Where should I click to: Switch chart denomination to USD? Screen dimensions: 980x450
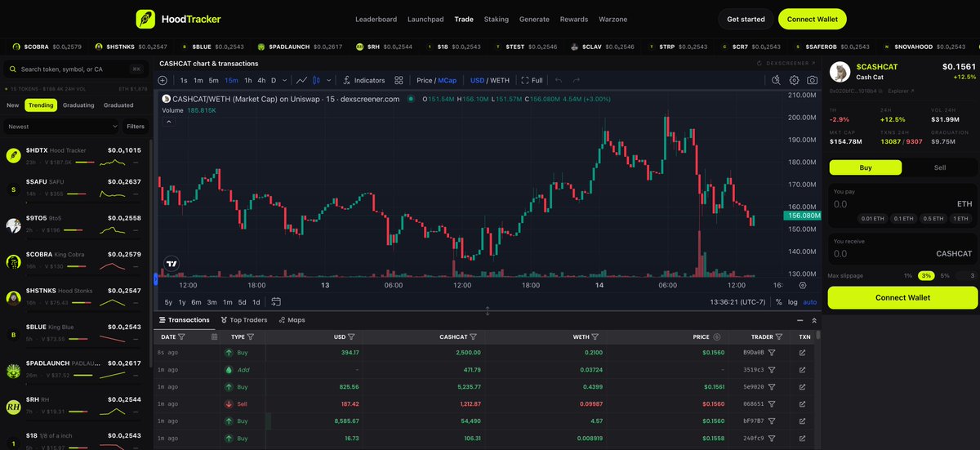click(477, 80)
